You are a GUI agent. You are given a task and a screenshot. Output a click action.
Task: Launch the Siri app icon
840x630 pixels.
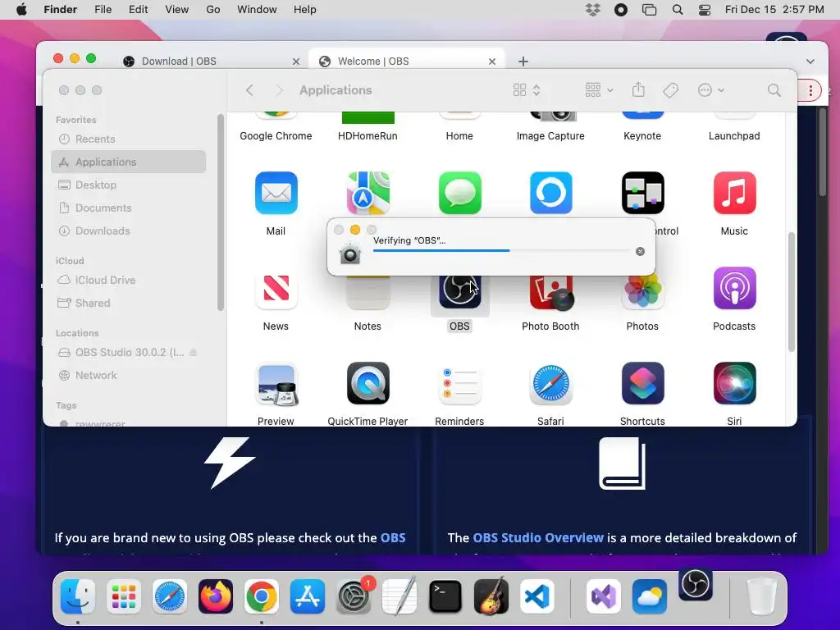(x=734, y=384)
